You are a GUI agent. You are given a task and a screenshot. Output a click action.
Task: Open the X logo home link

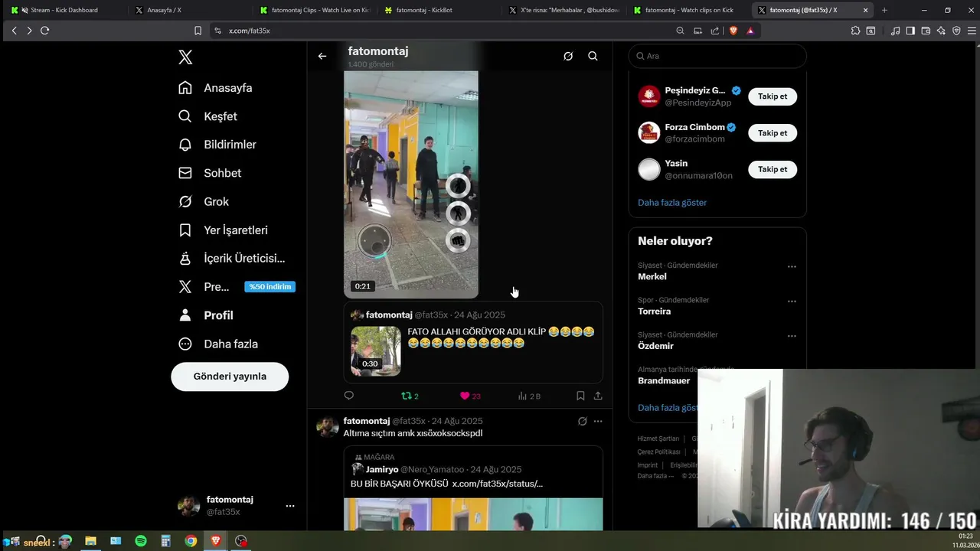tap(185, 57)
